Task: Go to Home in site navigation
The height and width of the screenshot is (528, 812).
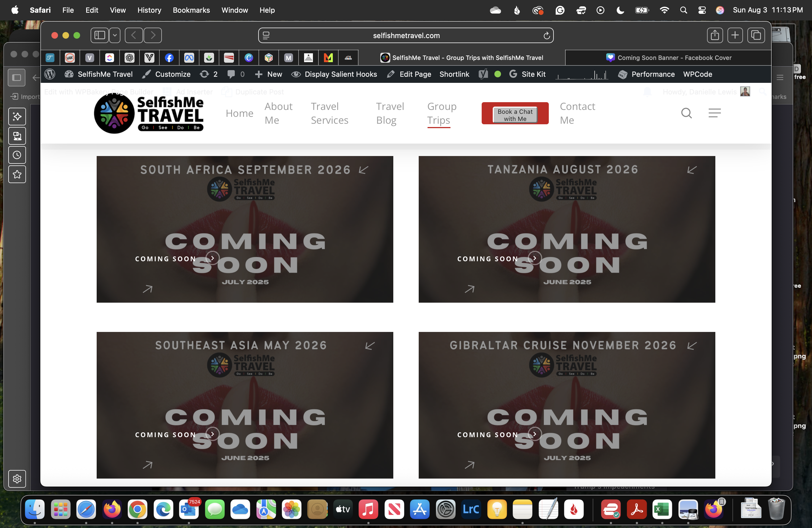Action: point(239,113)
